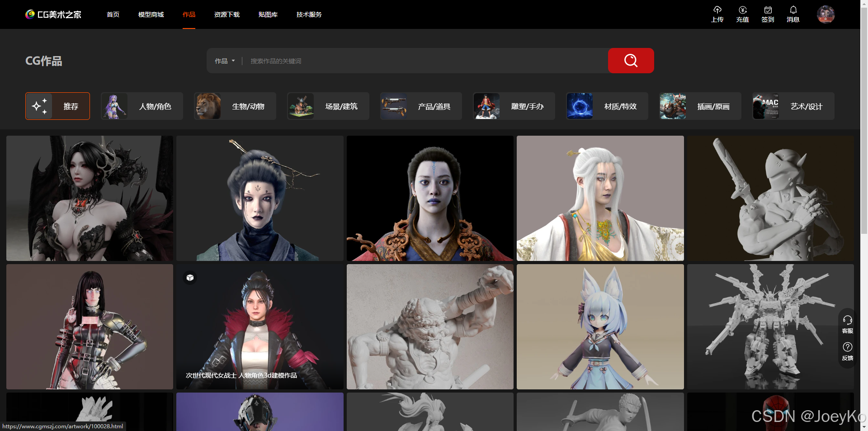868x431 pixels.
Task: Select the 场景/建筑 category
Action: pyautogui.click(x=328, y=106)
